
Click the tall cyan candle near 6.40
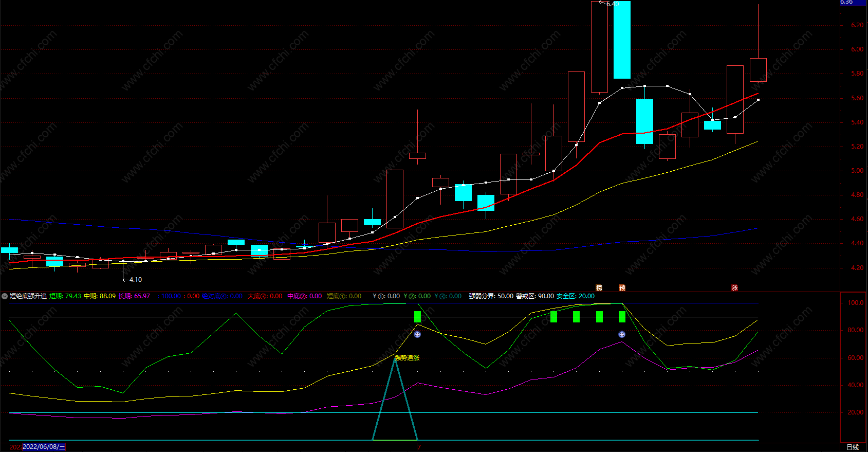click(622, 40)
